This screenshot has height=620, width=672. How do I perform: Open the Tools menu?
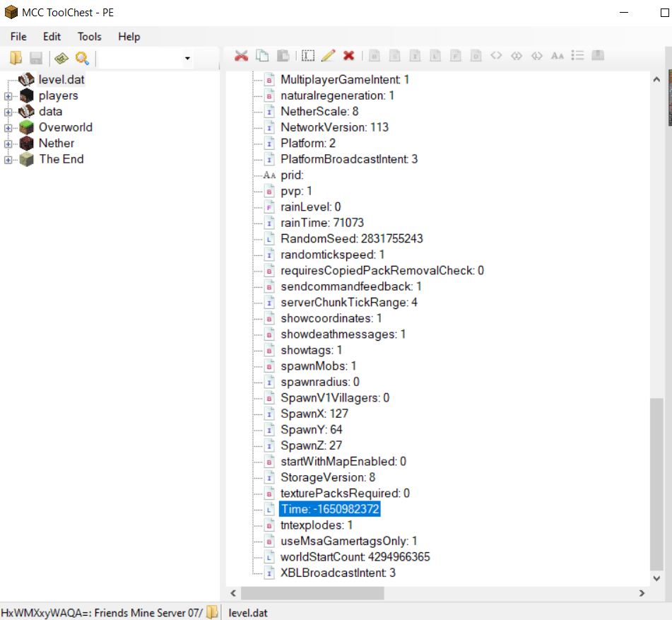coord(89,37)
